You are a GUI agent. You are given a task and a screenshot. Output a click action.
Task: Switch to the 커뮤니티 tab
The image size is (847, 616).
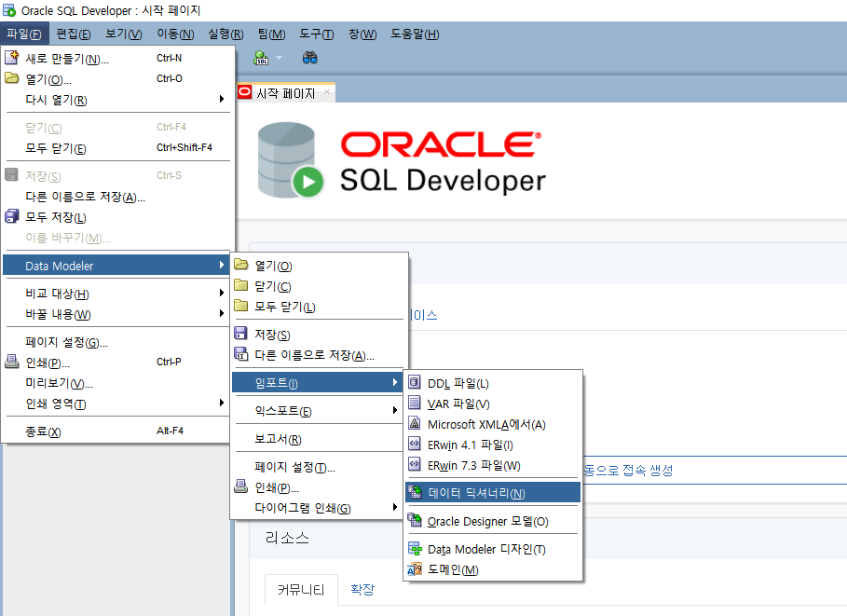[301, 590]
